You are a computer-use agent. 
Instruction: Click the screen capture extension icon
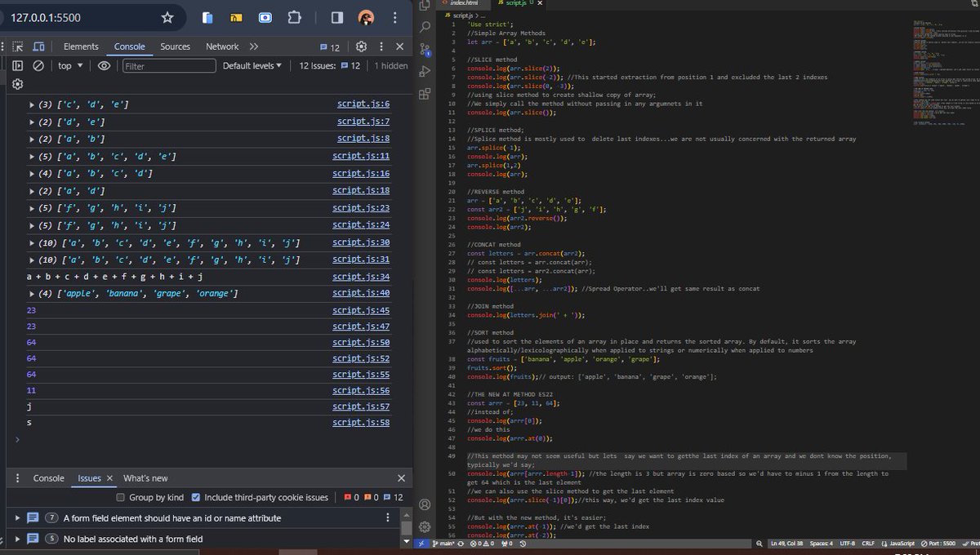(265, 17)
